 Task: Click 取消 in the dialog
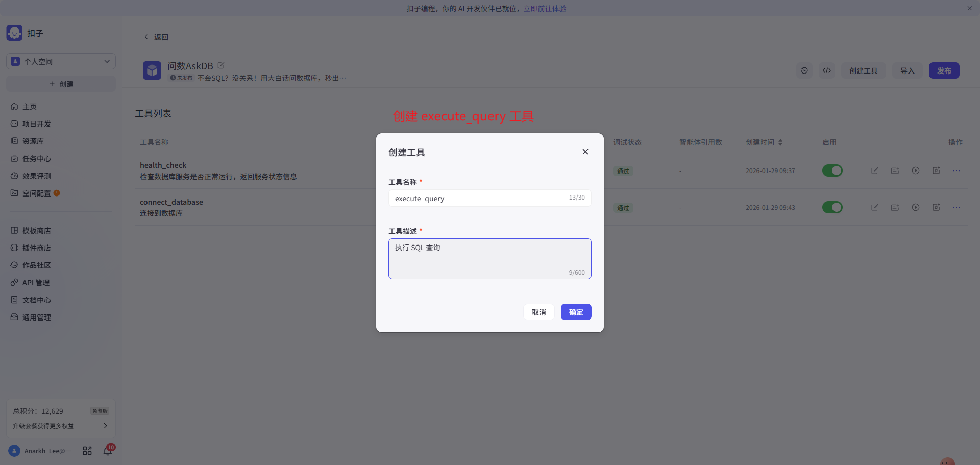(539, 312)
